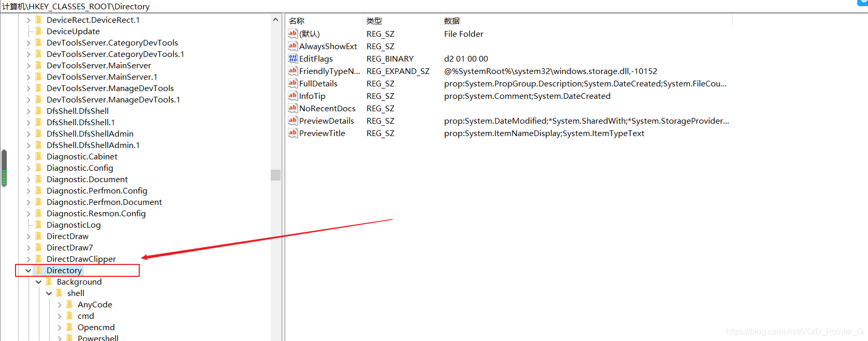The image size is (868, 341).
Task: Click the 'File Folder' data cell
Action: coord(464,34)
